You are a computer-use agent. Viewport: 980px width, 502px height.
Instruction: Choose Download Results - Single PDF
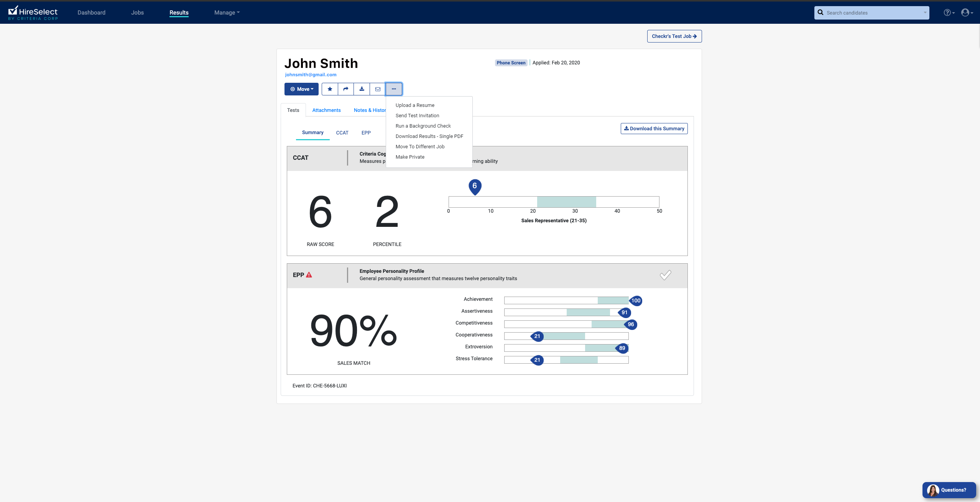(429, 136)
